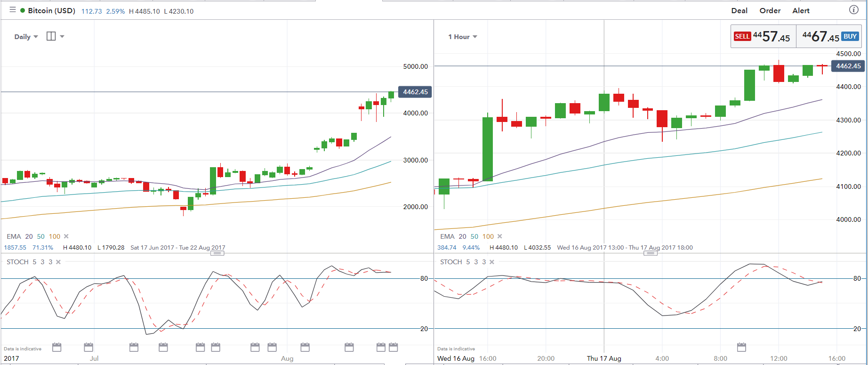This screenshot has width=868, height=365.
Task: Open the chart layout split icon
Action: coord(51,36)
